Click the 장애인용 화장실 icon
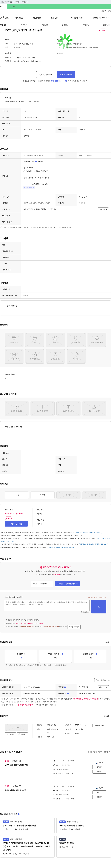Screen dimensions: 111x868 68,408
